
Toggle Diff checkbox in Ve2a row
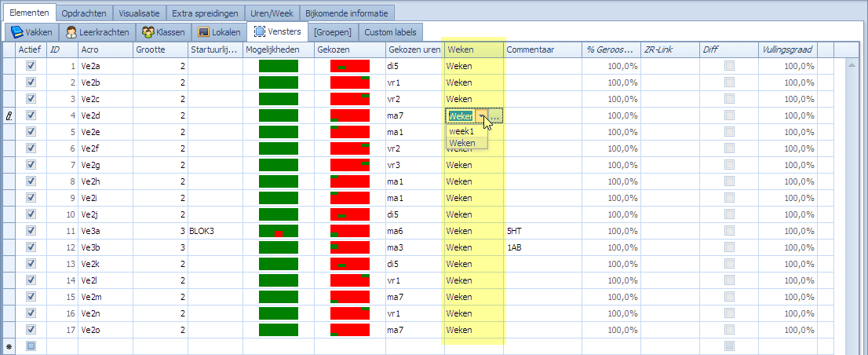tap(730, 66)
